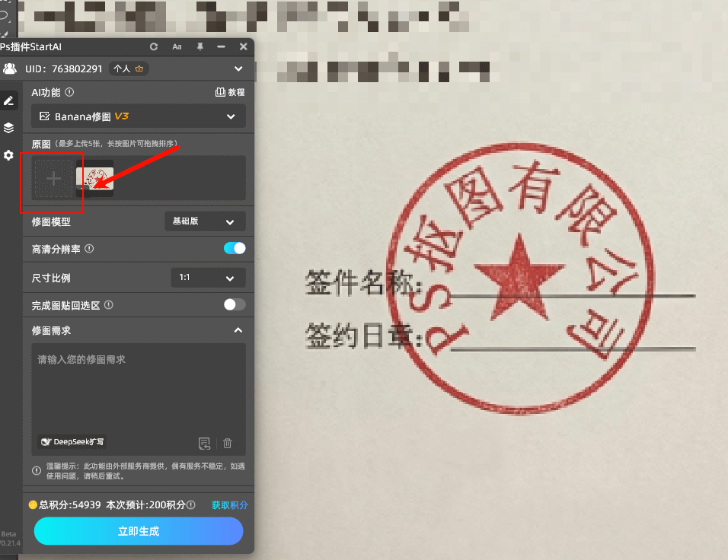Change aspect ratio via 1:1 dropdown

207,278
